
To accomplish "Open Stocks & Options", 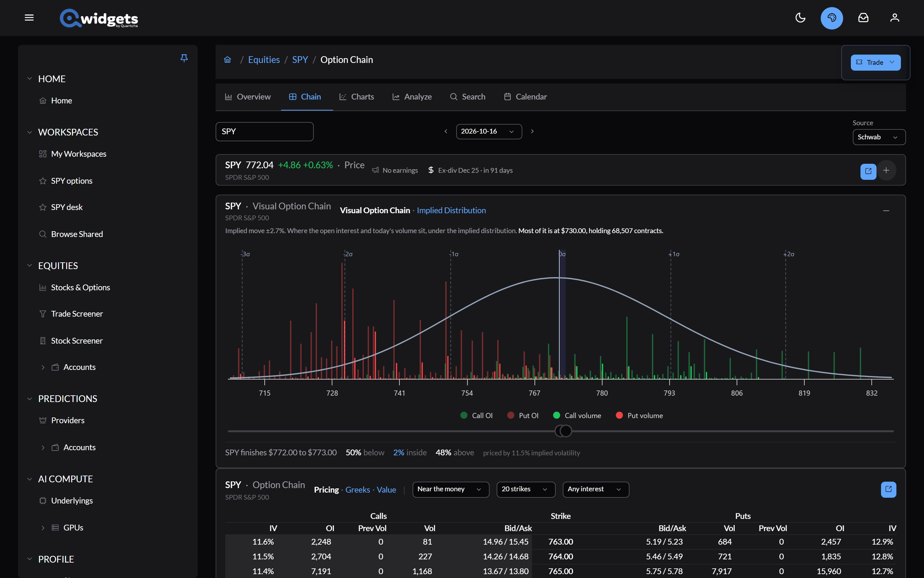I will pos(80,287).
